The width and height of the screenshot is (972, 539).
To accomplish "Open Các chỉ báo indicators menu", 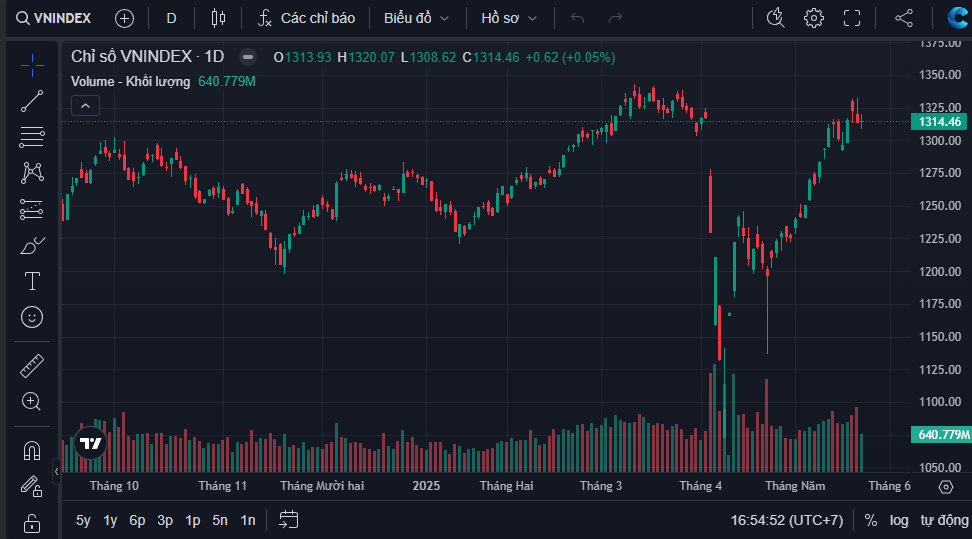I will tap(307, 19).
